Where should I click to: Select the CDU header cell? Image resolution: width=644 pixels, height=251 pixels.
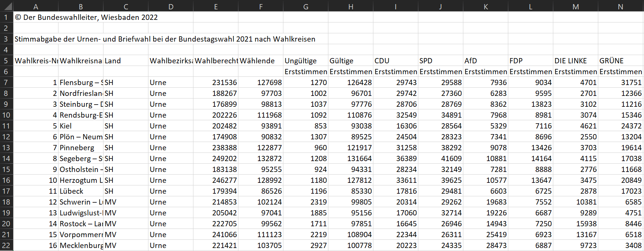(x=395, y=61)
